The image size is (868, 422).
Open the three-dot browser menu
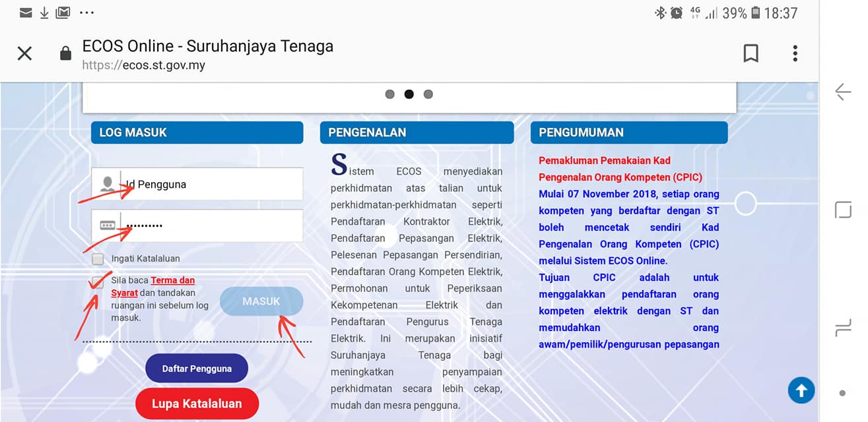795,53
